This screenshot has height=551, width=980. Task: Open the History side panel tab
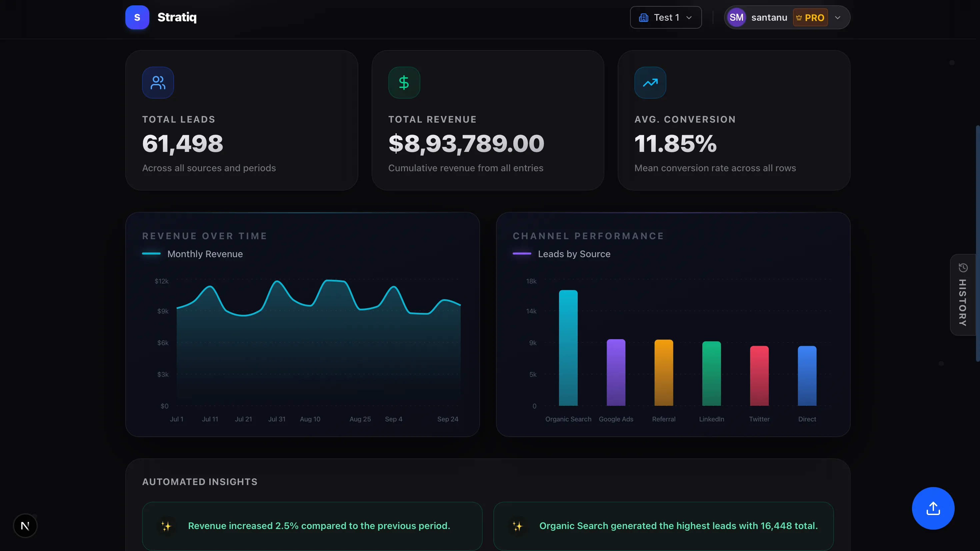[963, 295]
